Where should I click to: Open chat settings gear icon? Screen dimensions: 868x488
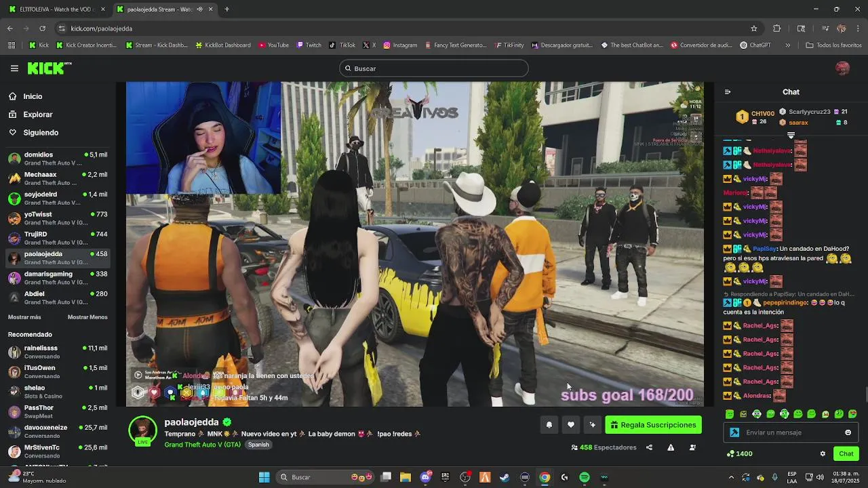tap(823, 454)
